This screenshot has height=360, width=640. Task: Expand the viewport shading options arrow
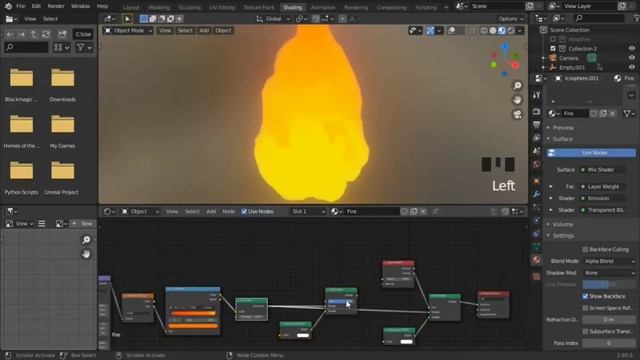pos(520,31)
